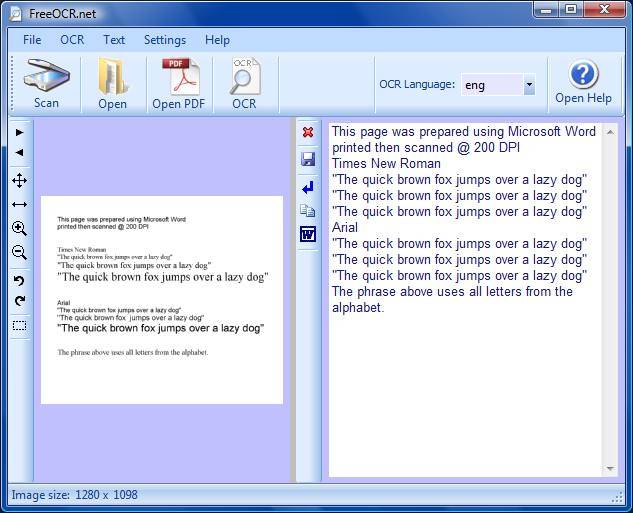633x513 pixels.
Task: Click the fit-to-screen four-arrow icon
Action: [x=19, y=180]
